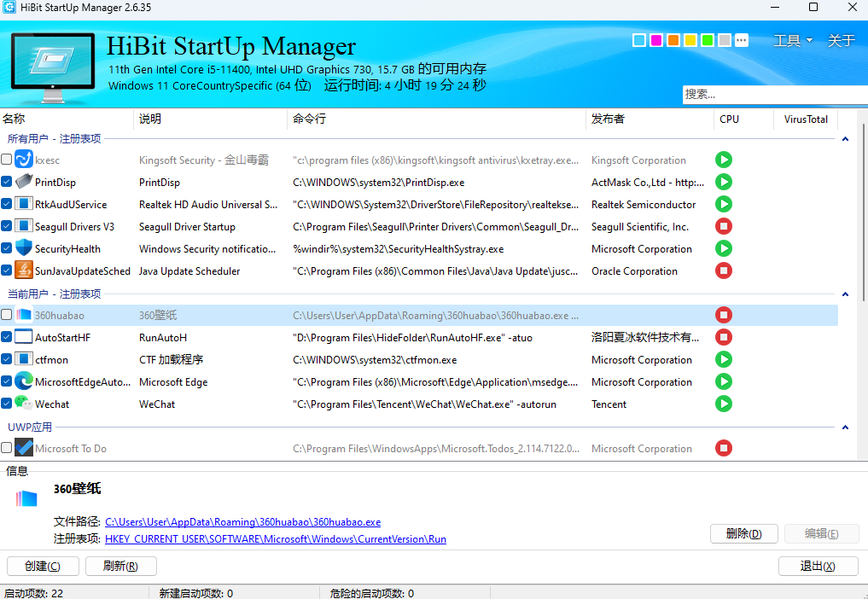This screenshot has height=599, width=868.
Task: Collapse the 所有用户 - 注册表项 group
Action: pos(845,139)
